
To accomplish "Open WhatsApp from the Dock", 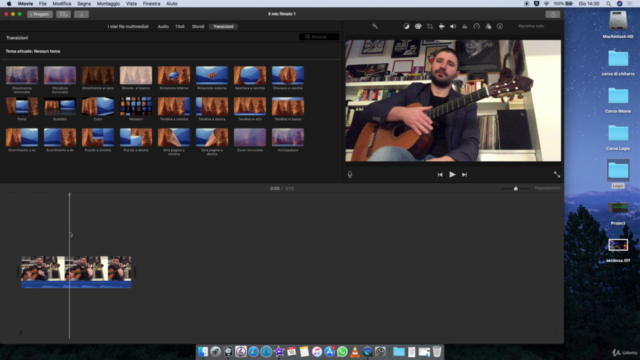I will click(342, 351).
